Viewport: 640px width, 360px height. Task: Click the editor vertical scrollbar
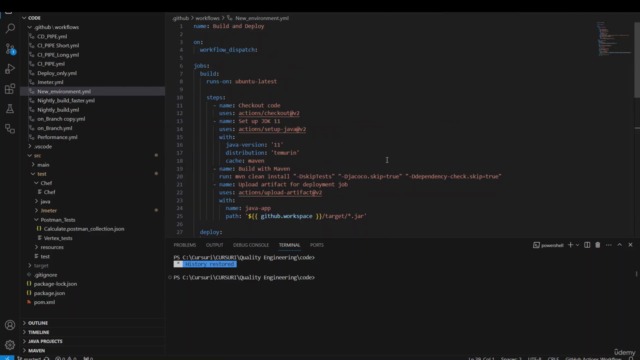637,60
